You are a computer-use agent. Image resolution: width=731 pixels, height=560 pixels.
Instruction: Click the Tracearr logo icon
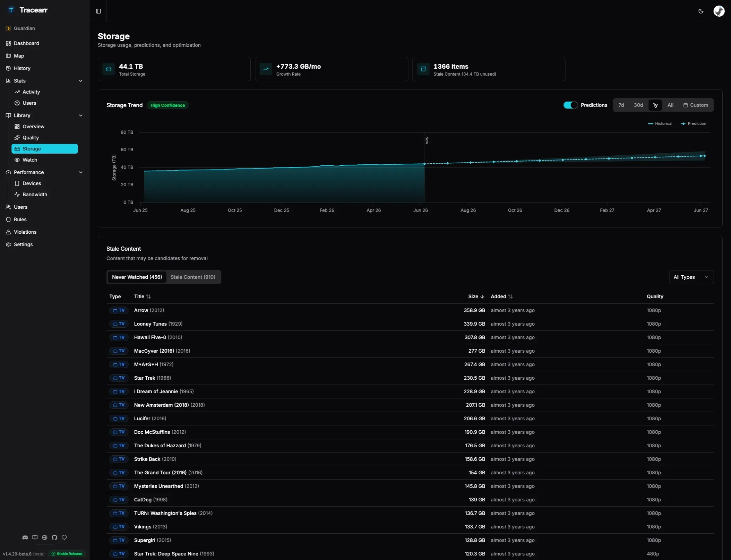pos(11,10)
